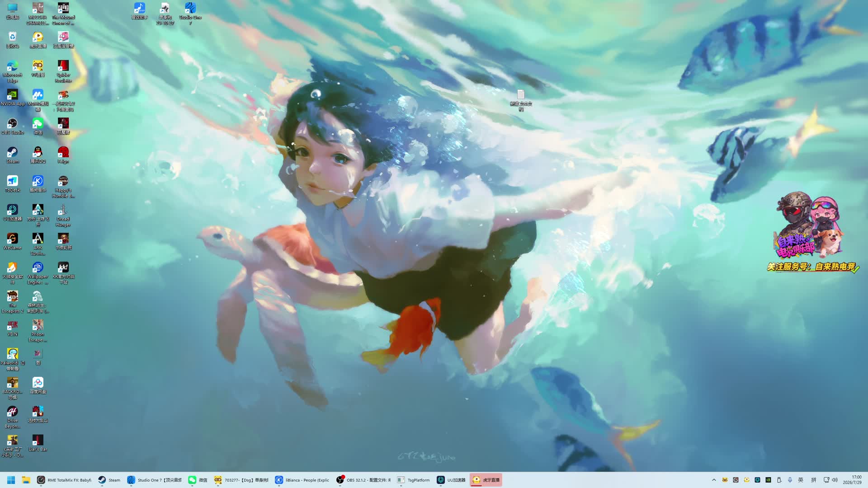
Task: Select the Studio One 7 desktop icon
Action: click(190, 14)
